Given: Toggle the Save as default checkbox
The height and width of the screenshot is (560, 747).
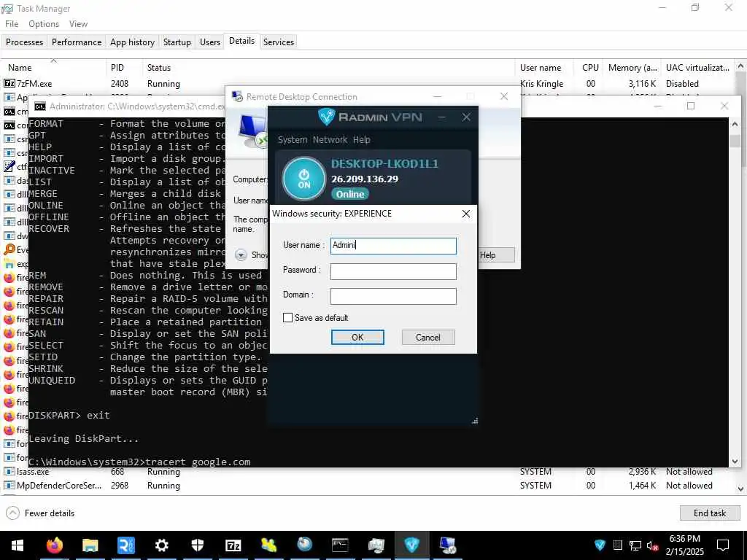Looking at the screenshot, I should 287,318.
